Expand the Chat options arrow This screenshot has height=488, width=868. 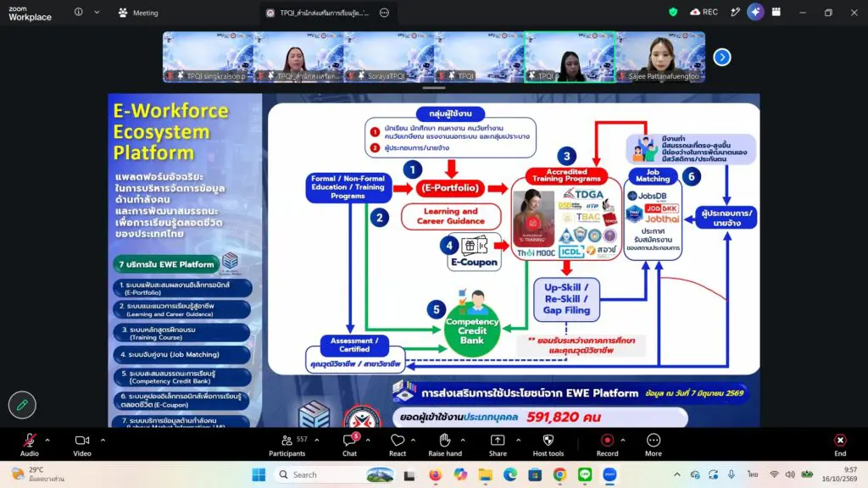[x=368, y=441]
